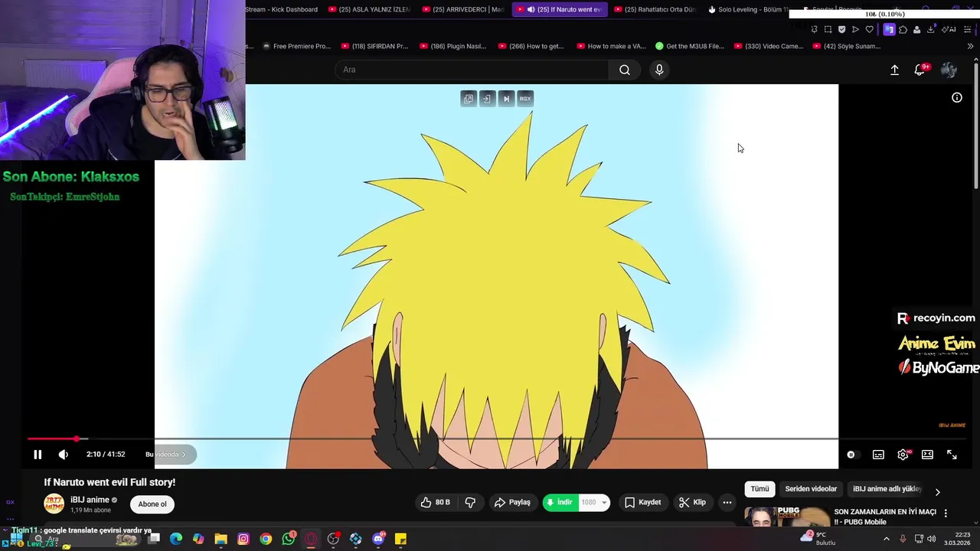Open the iBIJ anime channel avatar
Image resolution: width=980 pixels, height=551 pixels.
pyautogui.click(x=54, y=504)
